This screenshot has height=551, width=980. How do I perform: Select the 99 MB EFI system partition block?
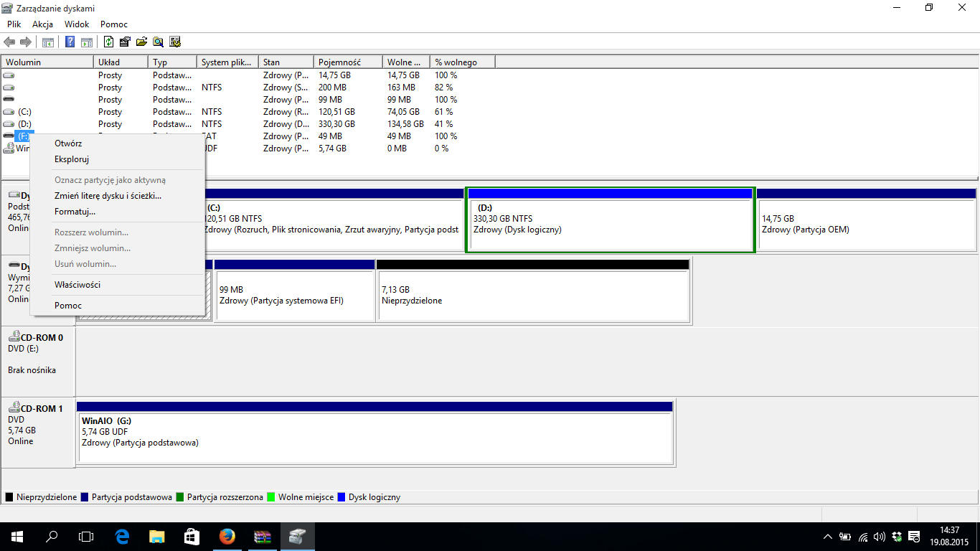point(294,291)
